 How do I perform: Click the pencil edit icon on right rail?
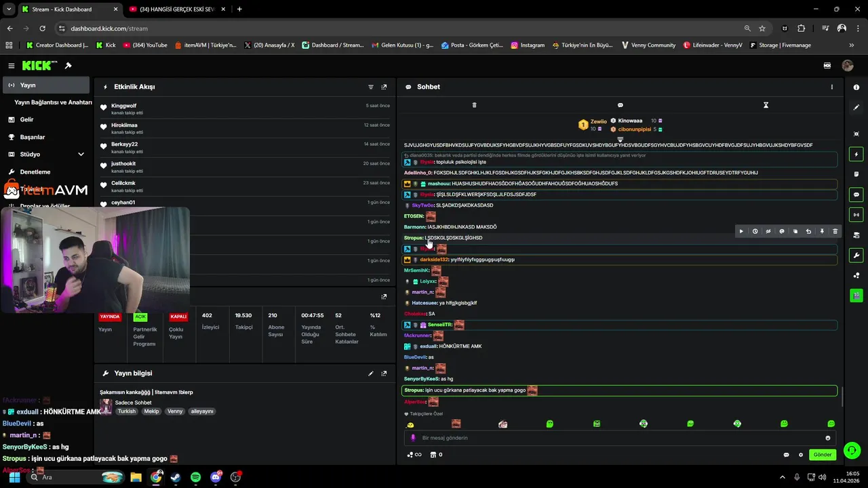(856, 107)
